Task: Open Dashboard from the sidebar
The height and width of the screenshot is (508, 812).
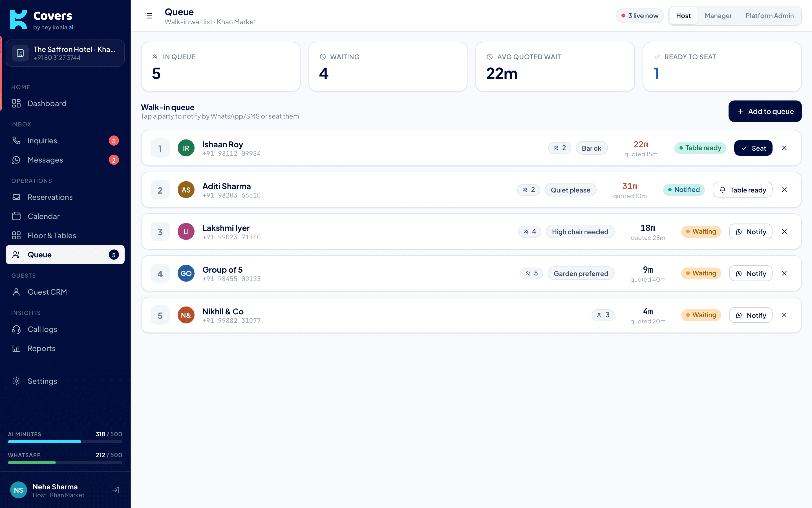Action: click(65, 104)
